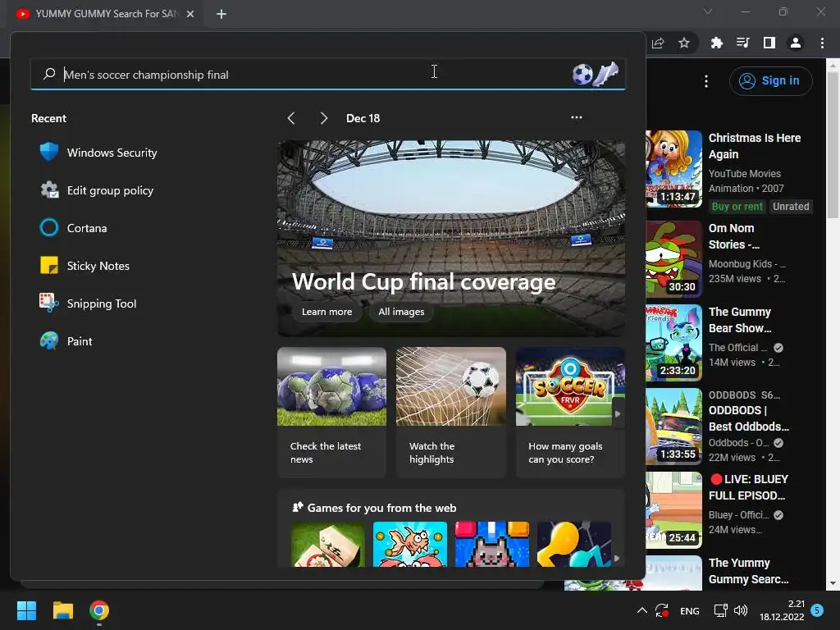Screen dimensions: 840x630
Task: Click the ENG language indicator
Action: (x=689, y=610)
